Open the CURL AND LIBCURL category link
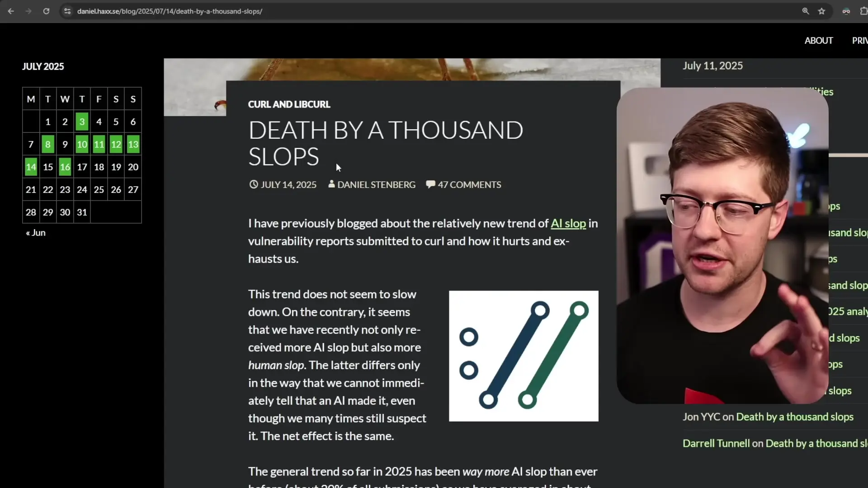The width and height of the screenshot is (868, 488). 289,104
